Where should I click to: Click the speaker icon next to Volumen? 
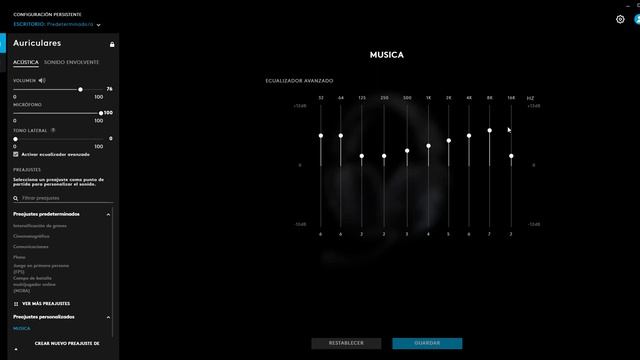pyautogui.click(x=42, y=80)
